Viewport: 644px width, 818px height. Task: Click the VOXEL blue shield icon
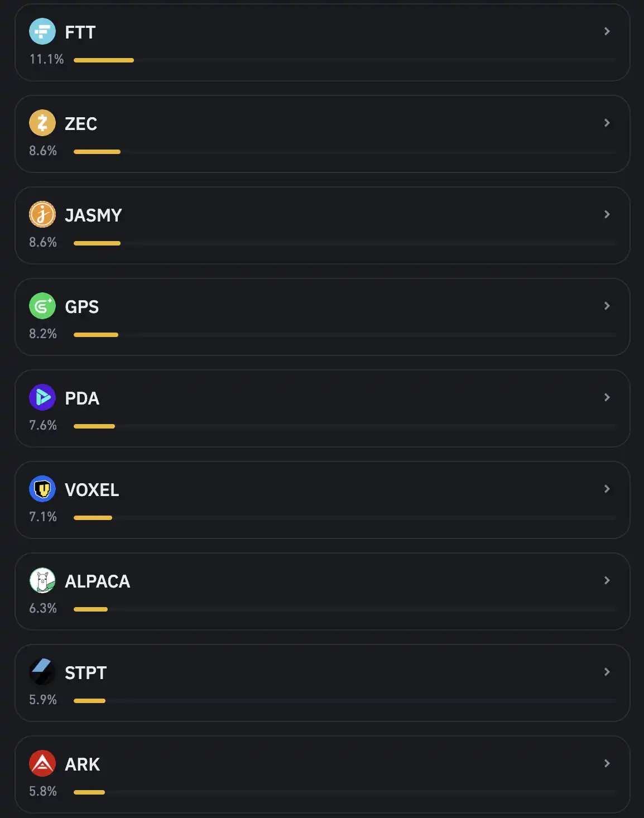(x=42, y=489)
